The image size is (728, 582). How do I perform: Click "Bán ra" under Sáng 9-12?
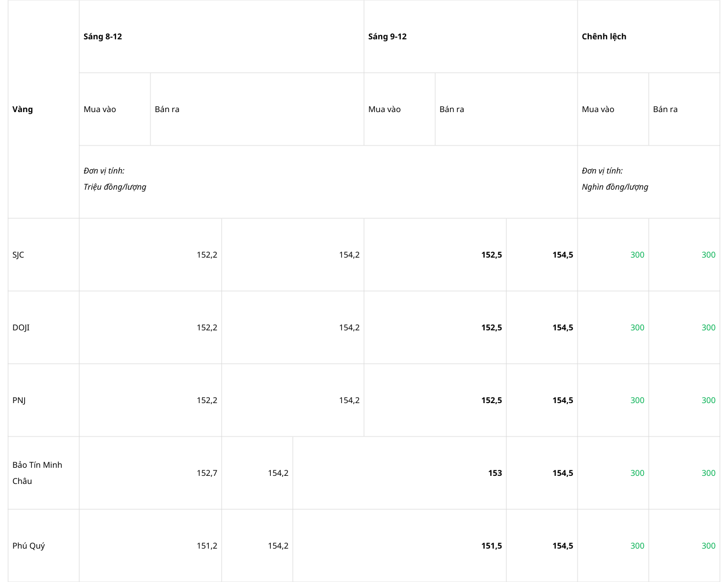point(452,109)
